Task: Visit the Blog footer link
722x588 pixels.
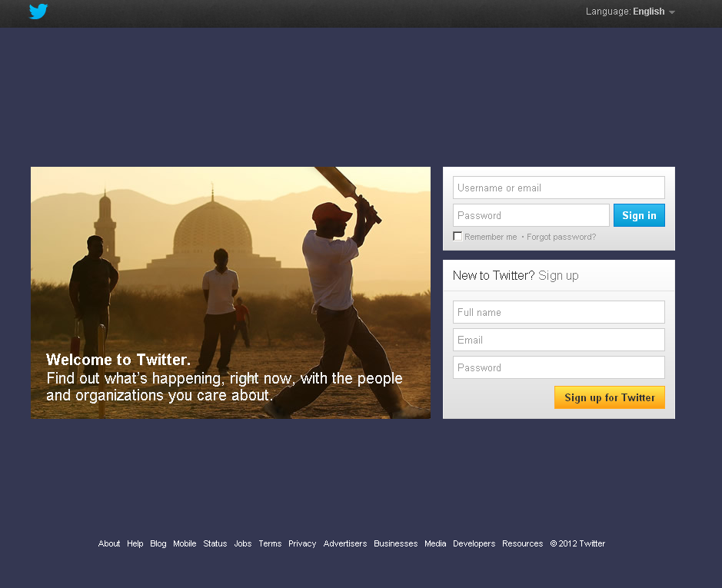Action: click(158, 543)
